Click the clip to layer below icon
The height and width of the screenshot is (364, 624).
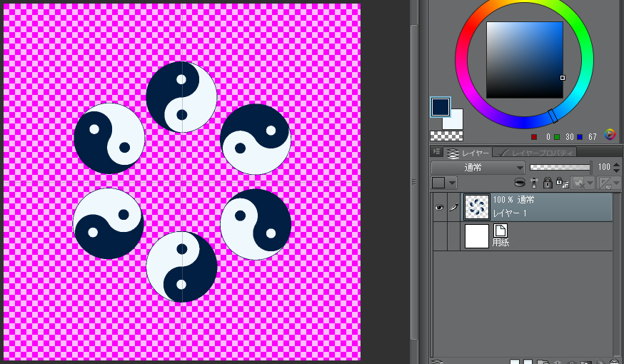[x=519, y=183]
